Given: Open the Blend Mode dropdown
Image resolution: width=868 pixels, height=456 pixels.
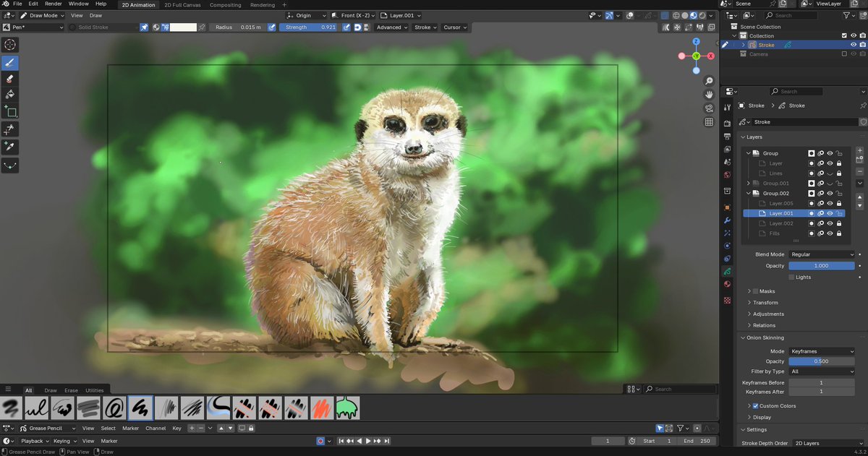Looking at the screenshot, I should (822, 254).
